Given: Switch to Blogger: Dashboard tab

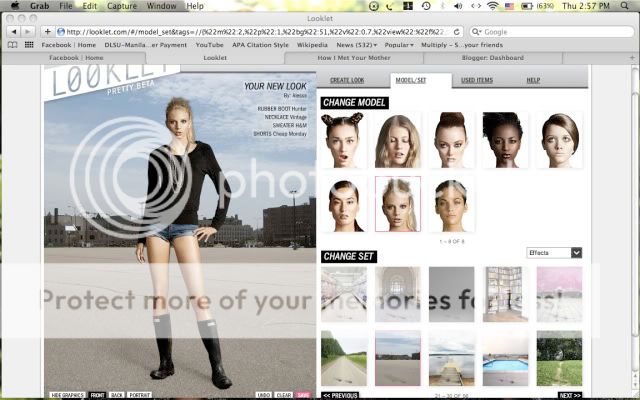Looking at the screenshot, I should (493, 58).
